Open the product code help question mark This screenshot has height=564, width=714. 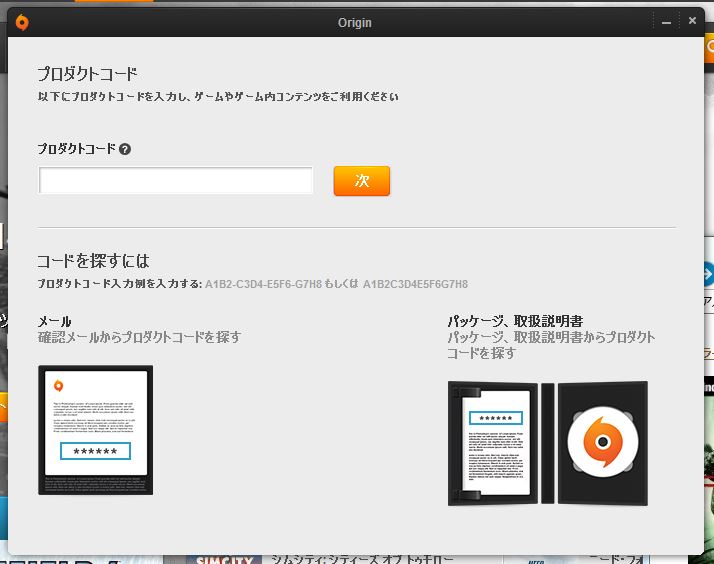tap(125, 149)
